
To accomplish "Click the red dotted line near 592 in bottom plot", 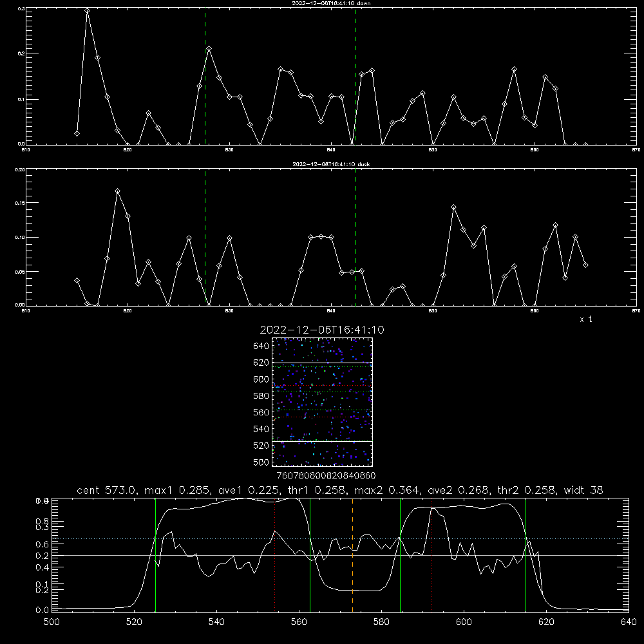I will [x=431, y=555].
